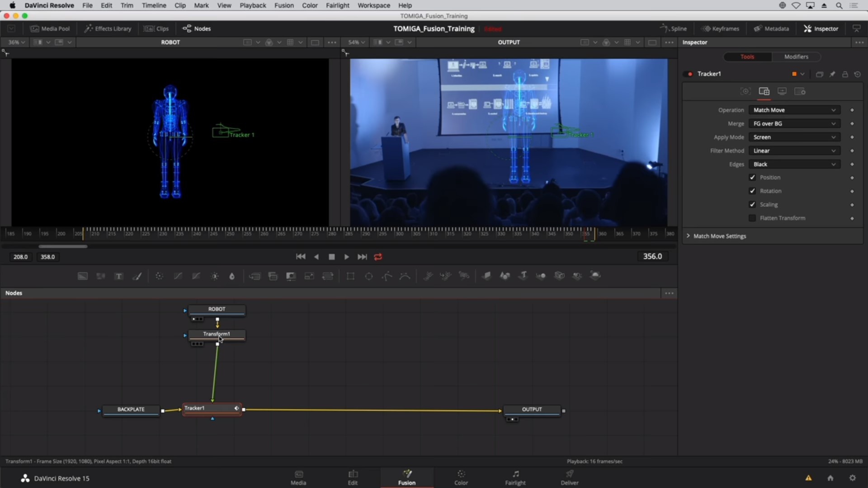Add a Blur droplet tool
Image resolution: width=868 pixels, height=488 pixels.
[x=232, y=276]
